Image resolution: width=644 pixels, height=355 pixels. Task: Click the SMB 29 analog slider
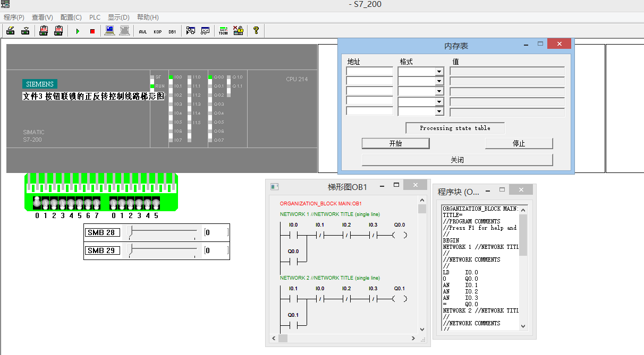click(x=162, y=250)
